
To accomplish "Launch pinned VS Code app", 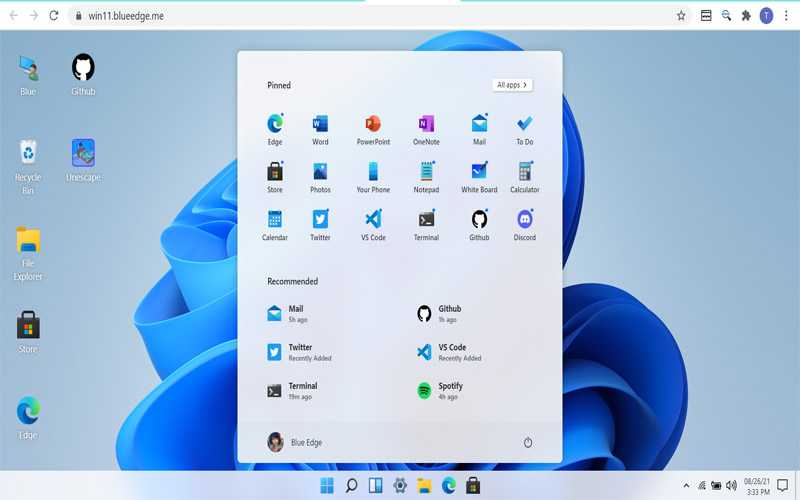I will [373, 225].
